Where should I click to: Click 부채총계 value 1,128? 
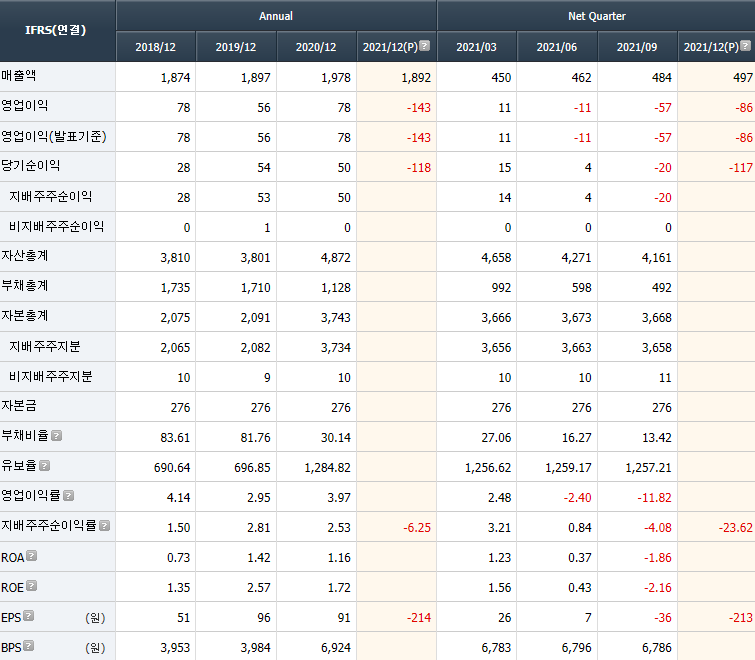336,287
